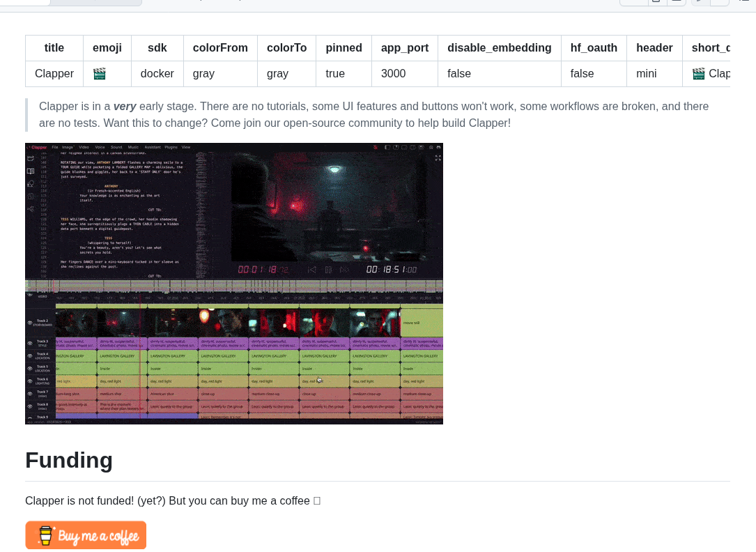This screenshot has width=756, height=552.
Task: Open the Clapper editor demo image
Action: 234,284
